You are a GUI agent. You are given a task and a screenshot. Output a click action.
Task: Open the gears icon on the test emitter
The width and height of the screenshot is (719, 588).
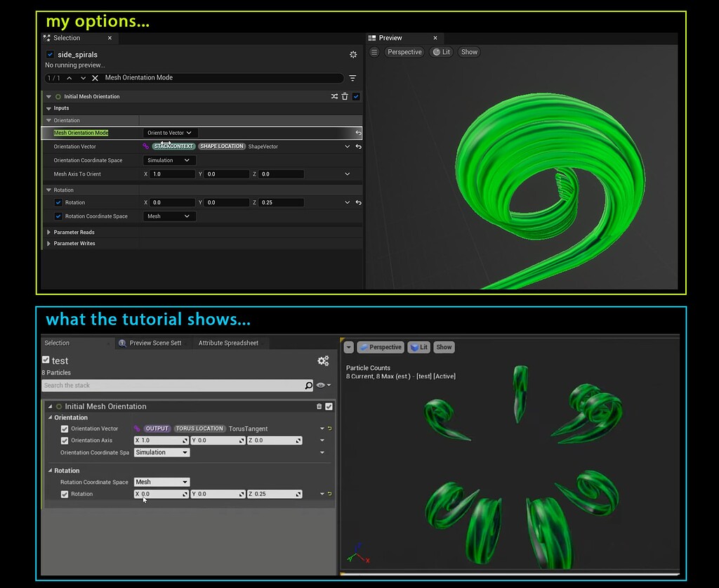point(323,360)
